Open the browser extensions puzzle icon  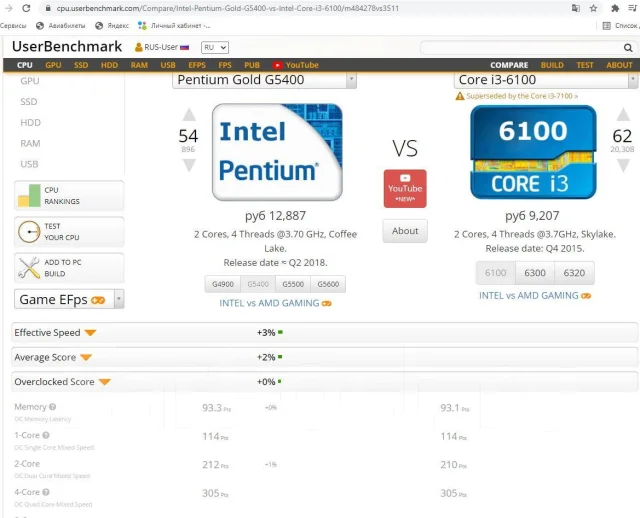click(615, 8)
